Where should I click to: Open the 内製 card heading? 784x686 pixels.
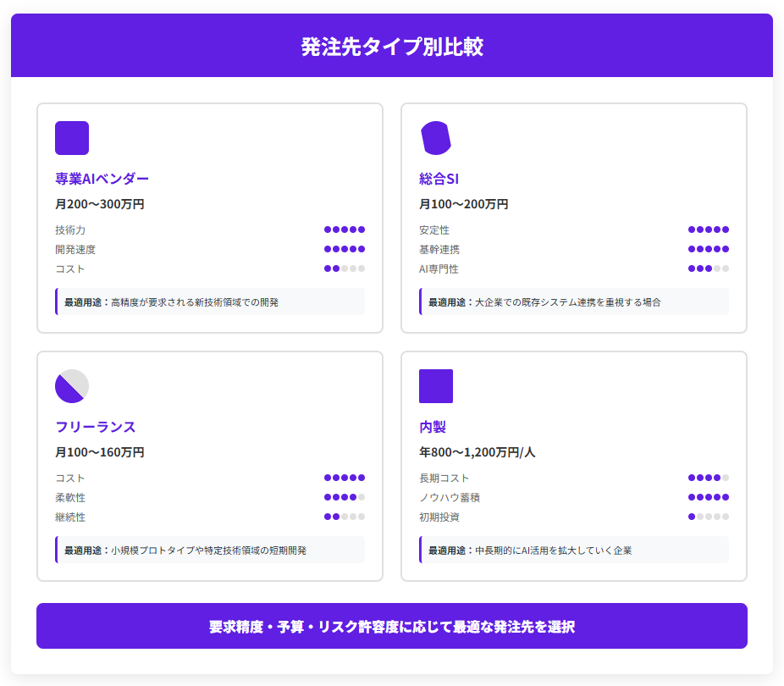coord(432,427)
